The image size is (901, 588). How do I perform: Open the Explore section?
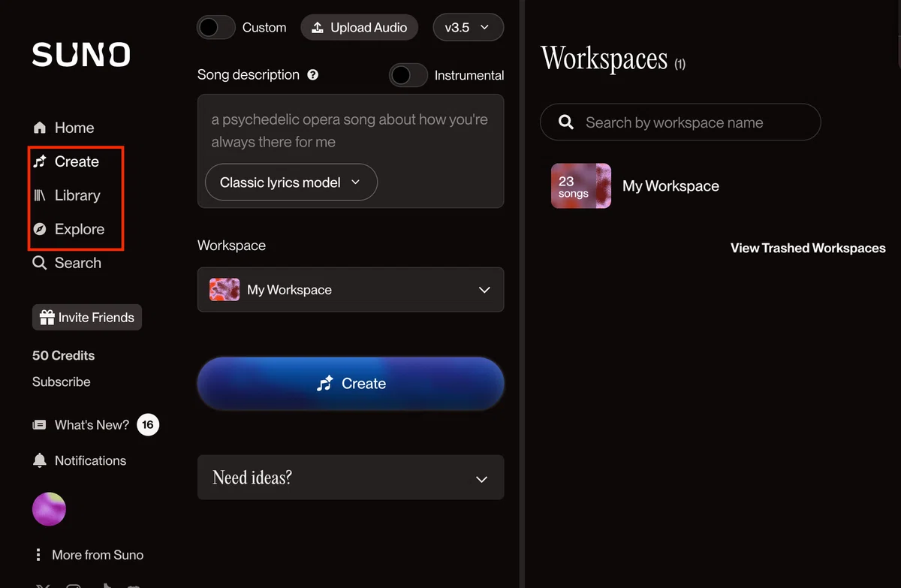(x=68, y=229)
